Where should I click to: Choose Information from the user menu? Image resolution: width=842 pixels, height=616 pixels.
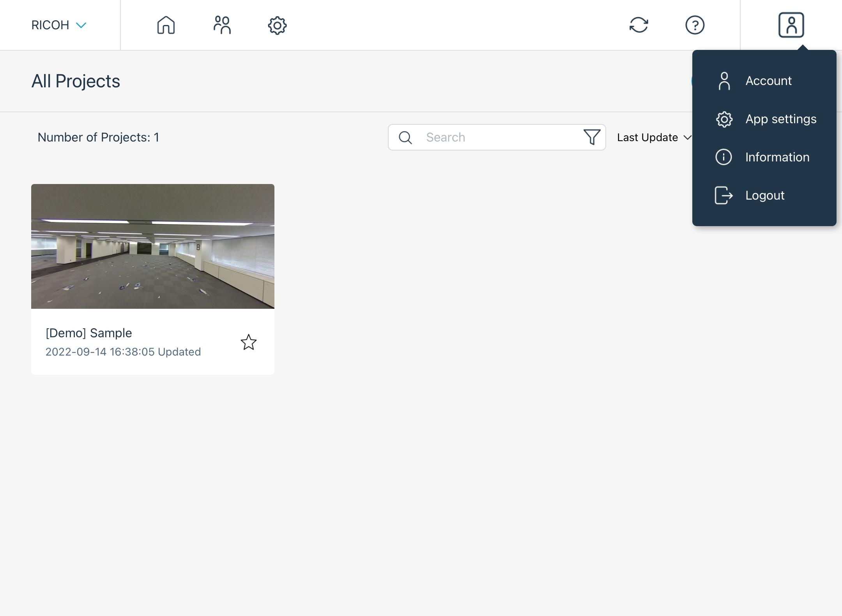pyautogui.click(x=777, y=157)
